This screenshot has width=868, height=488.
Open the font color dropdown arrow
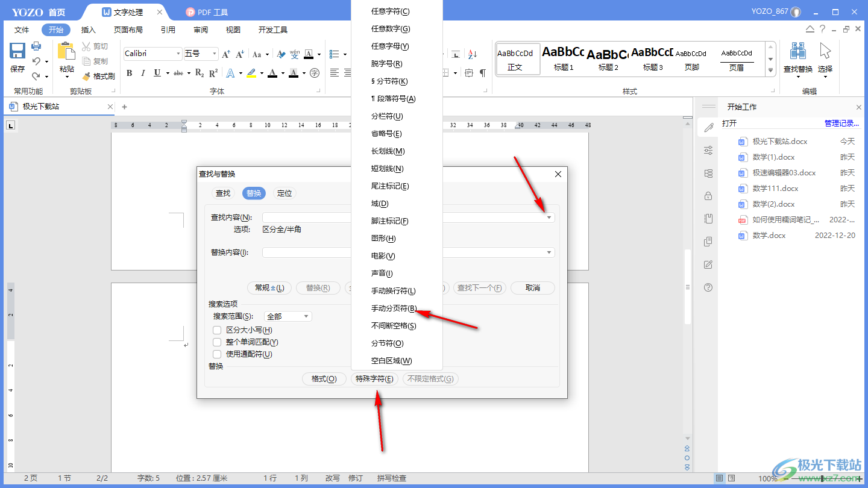(282, 74)
